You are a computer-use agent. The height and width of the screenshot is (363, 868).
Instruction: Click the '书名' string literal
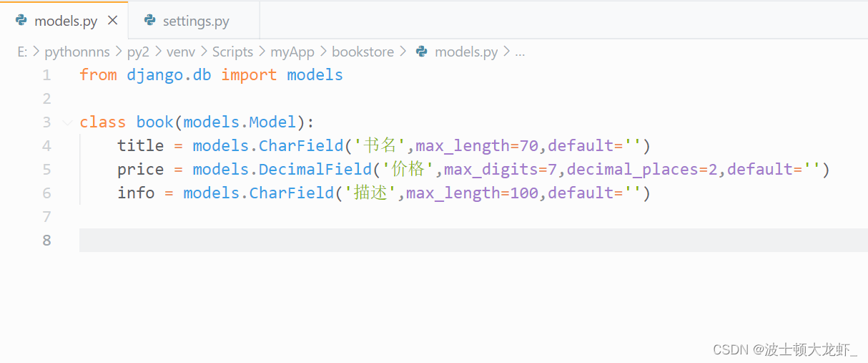tap(380, 146)
